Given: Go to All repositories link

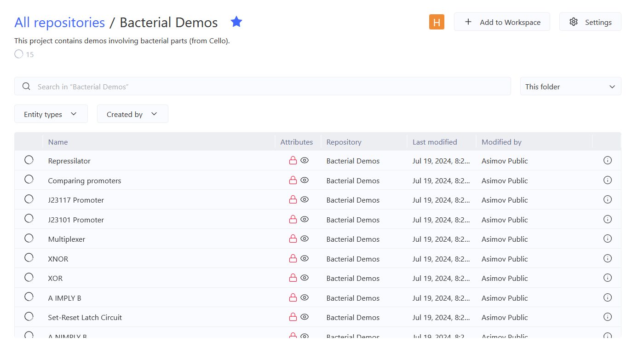Looking at the screenshot, I should click(60, 22).
